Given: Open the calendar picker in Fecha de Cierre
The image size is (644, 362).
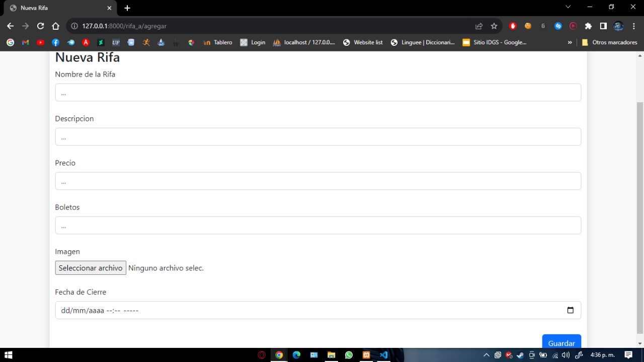Looking at the screenshot, I should click(x=570, y=310).
